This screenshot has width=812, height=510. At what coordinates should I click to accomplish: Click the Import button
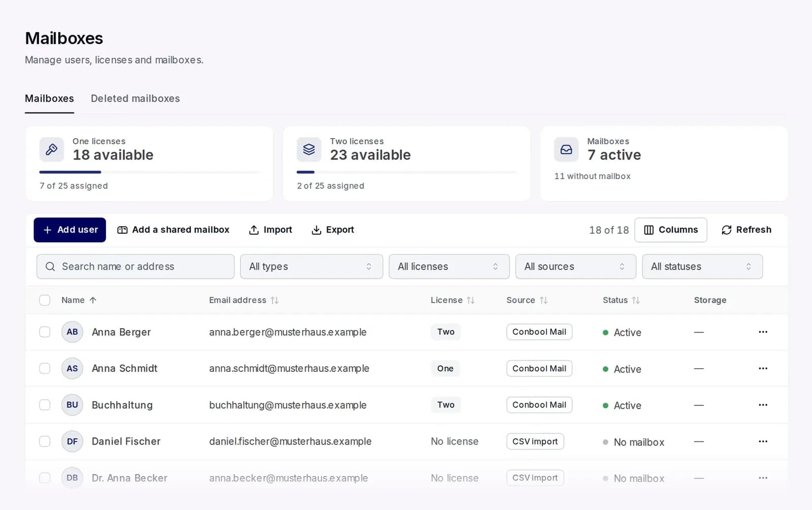pos(270,230)
